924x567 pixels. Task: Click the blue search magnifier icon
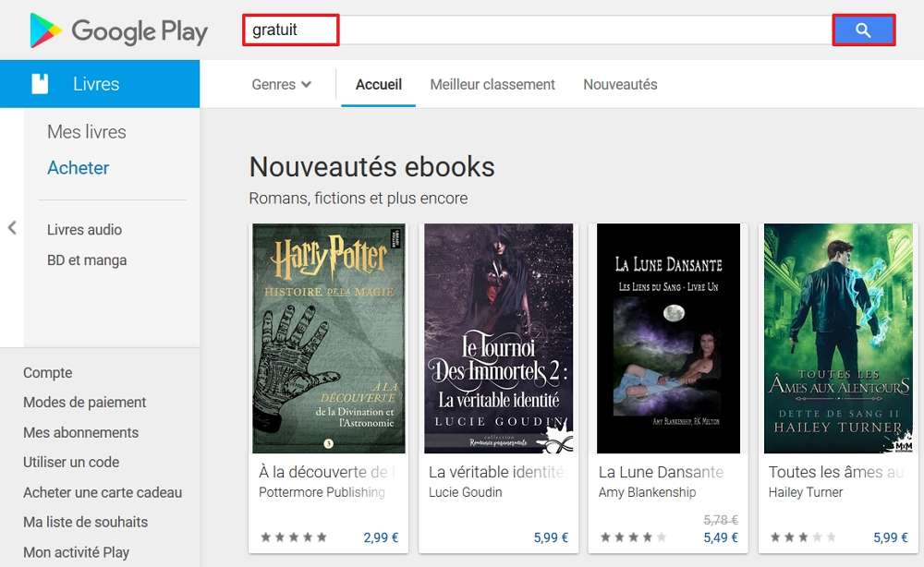pos(863,30)
